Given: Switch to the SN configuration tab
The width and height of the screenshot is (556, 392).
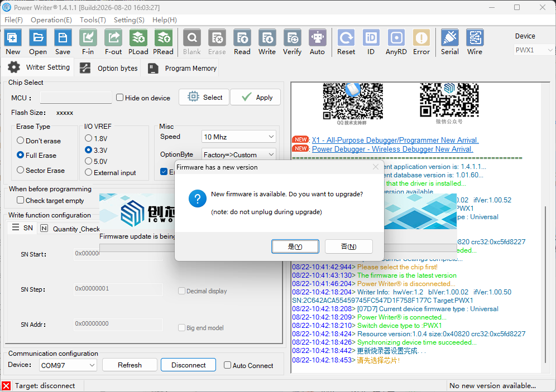Looking at the screenshot, I should tap(23, 228).
